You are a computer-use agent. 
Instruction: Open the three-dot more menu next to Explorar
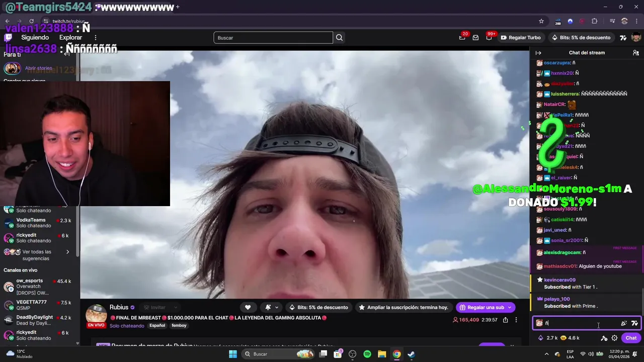(x=96, y=38)
